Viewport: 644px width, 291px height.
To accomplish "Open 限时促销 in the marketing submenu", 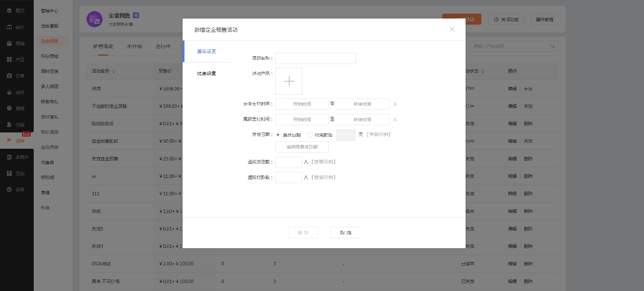I will pos(50,72).
